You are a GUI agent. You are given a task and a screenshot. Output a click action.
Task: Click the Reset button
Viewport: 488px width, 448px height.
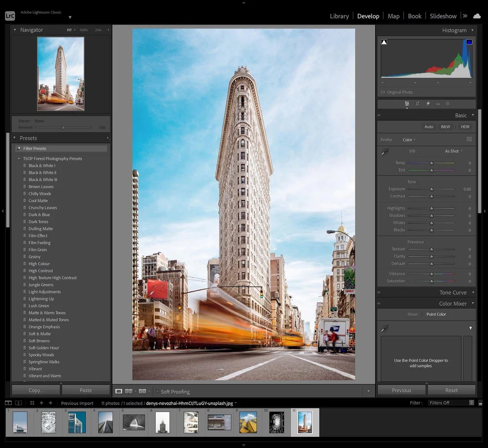[451, 390]
